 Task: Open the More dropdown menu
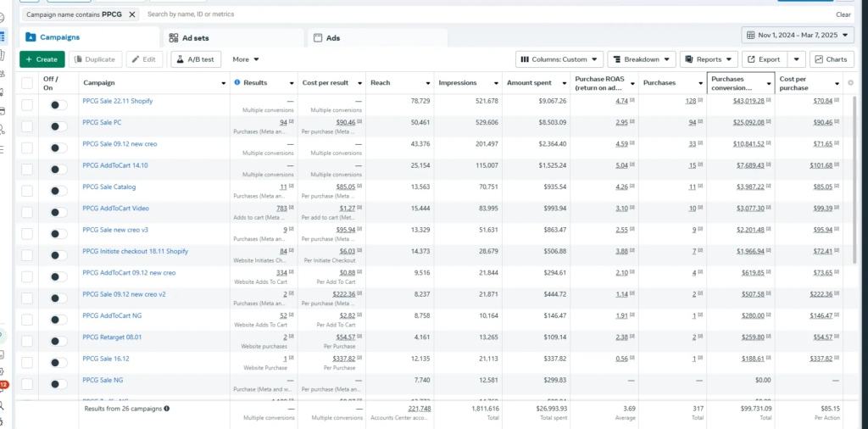246,59
